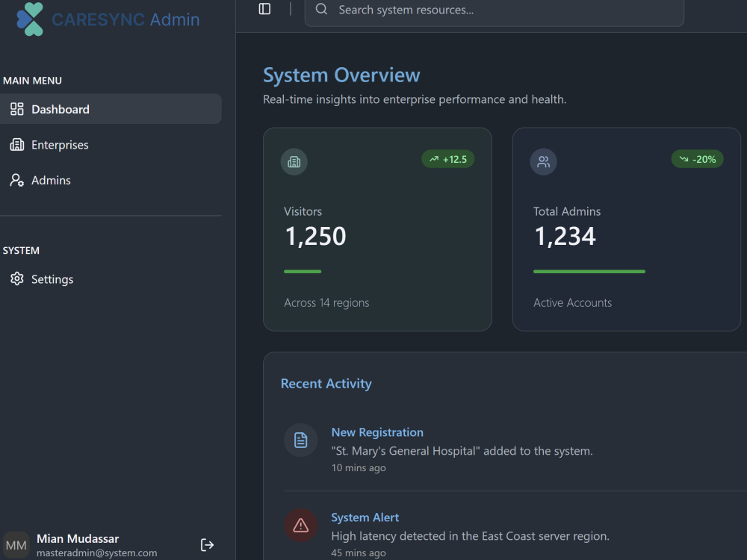Open Settings in the System section

[x=111, y=279]
